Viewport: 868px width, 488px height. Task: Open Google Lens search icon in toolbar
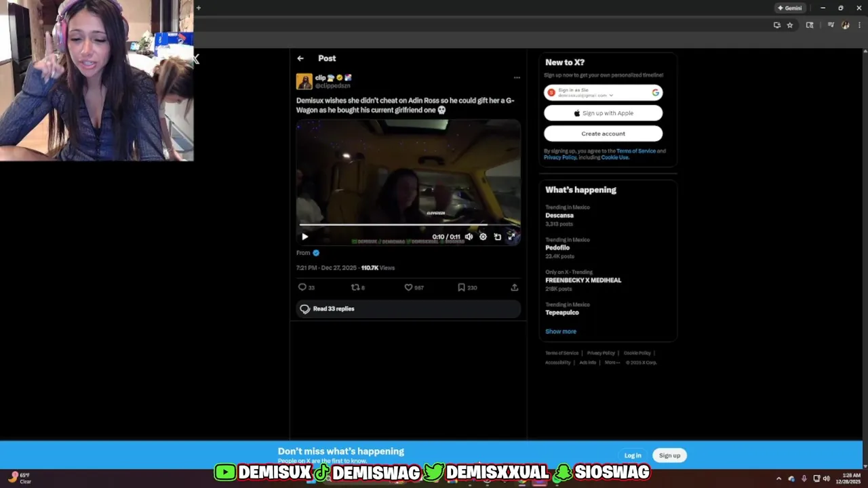[810, 25]
